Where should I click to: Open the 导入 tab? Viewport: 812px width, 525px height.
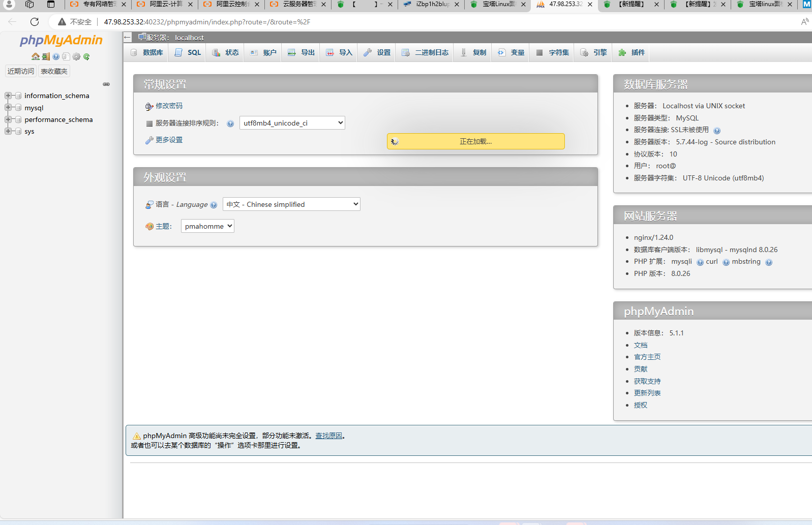tap(339, 52)
